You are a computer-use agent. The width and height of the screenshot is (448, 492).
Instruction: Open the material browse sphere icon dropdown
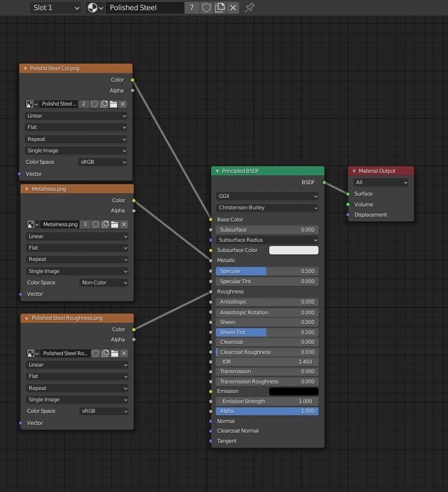[95, 8]
